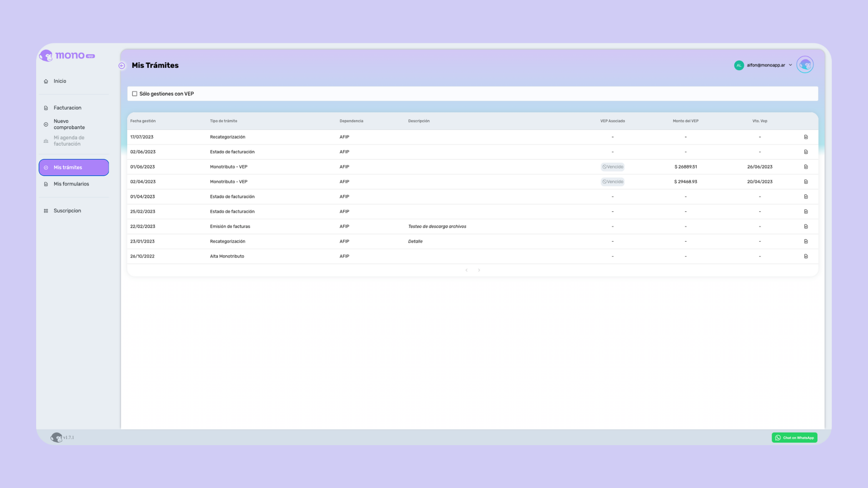868x488 pixels.
Task: Open document icon for 02/04/2023 Monotributo row
Action: [x=806, y=182]
